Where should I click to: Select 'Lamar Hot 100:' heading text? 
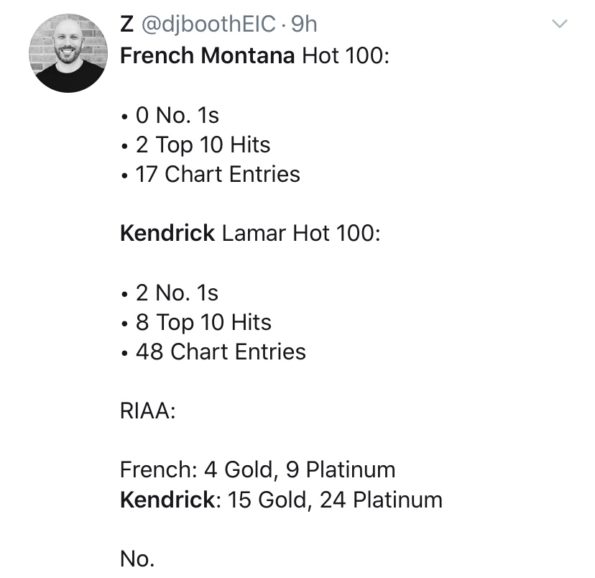click(301, 233)
